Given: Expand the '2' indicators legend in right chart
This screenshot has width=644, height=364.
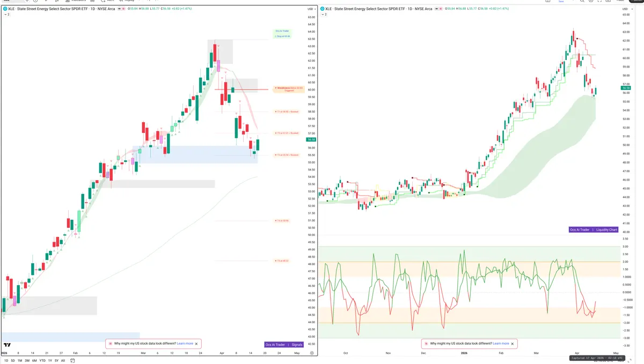Looking at the screenshot, I should (x=323, y=14).
